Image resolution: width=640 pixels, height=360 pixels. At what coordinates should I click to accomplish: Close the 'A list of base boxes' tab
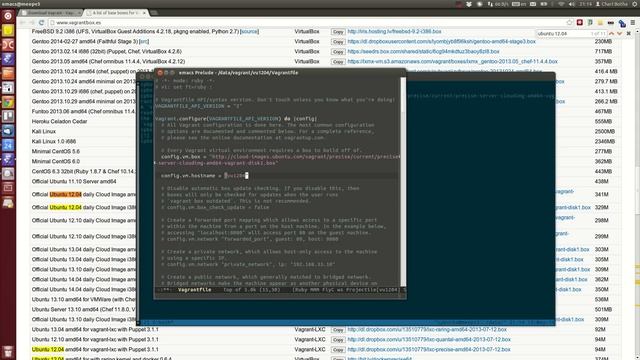144,13
